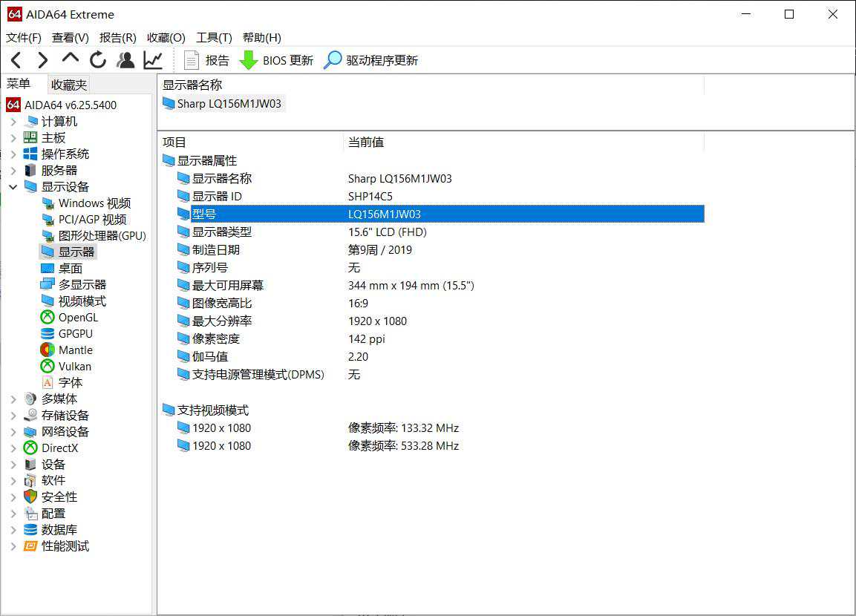Click the refresh icon in toolbar
The height and width of the screenshot is (616, 856).
(x=98, y=60)
